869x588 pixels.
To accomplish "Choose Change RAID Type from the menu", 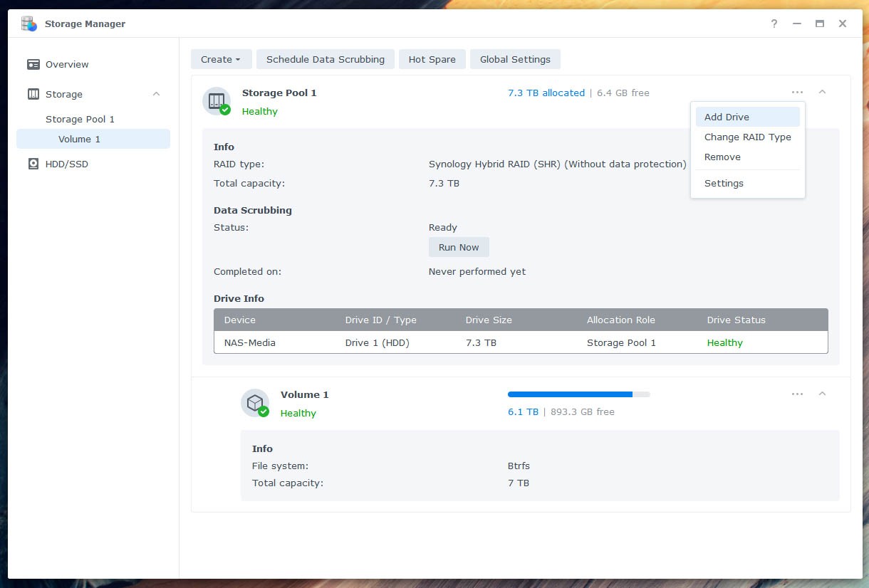I will (748, 137).
